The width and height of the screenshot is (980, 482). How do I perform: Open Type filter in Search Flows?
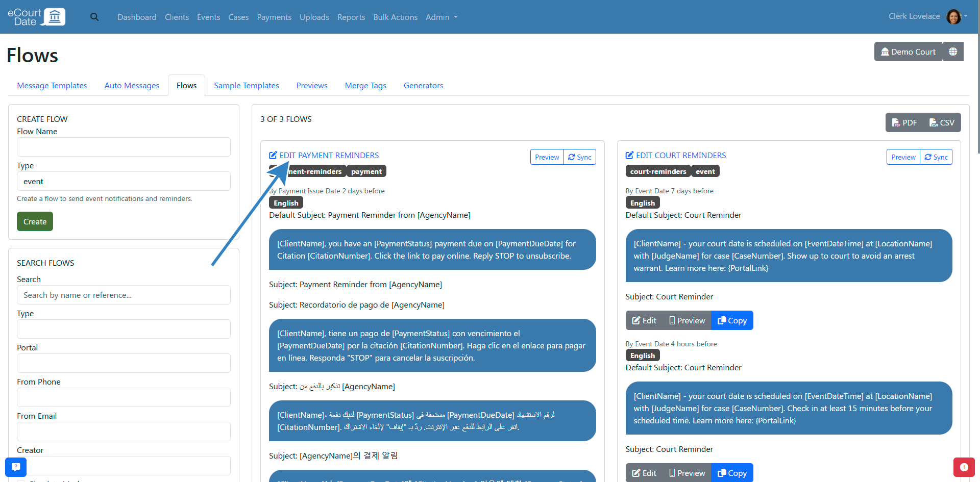(124, 329)
